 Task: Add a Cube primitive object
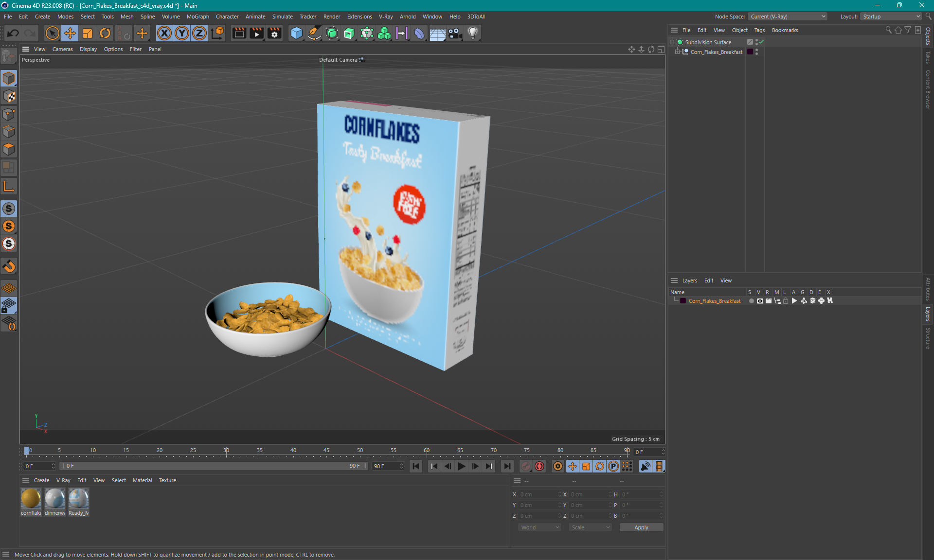[x=296, y=33]
